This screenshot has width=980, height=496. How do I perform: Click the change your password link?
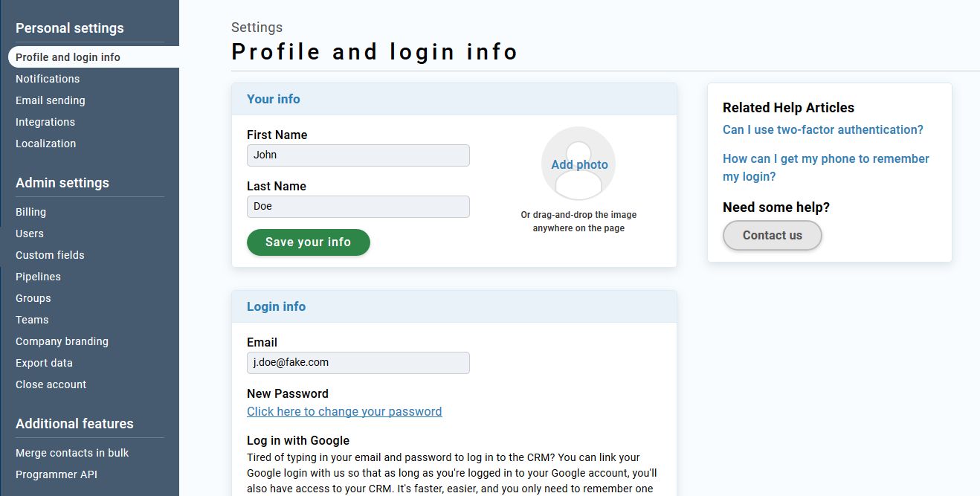click(344, 411)
